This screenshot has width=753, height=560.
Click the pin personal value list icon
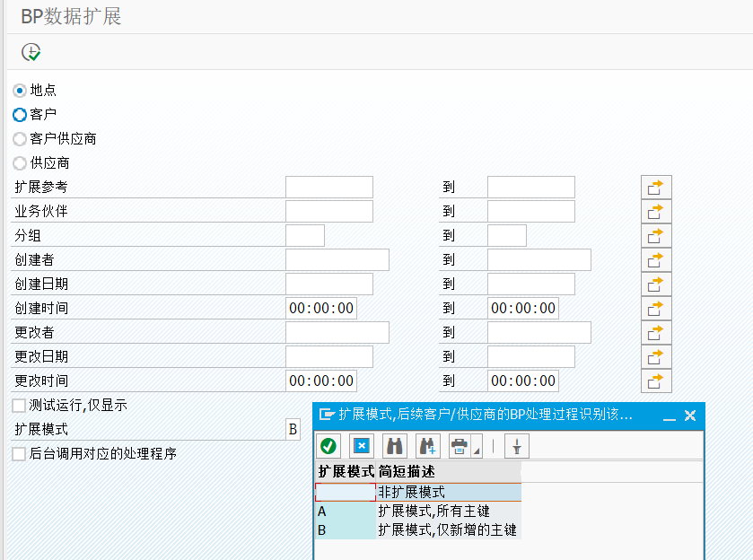pos(517,446)
